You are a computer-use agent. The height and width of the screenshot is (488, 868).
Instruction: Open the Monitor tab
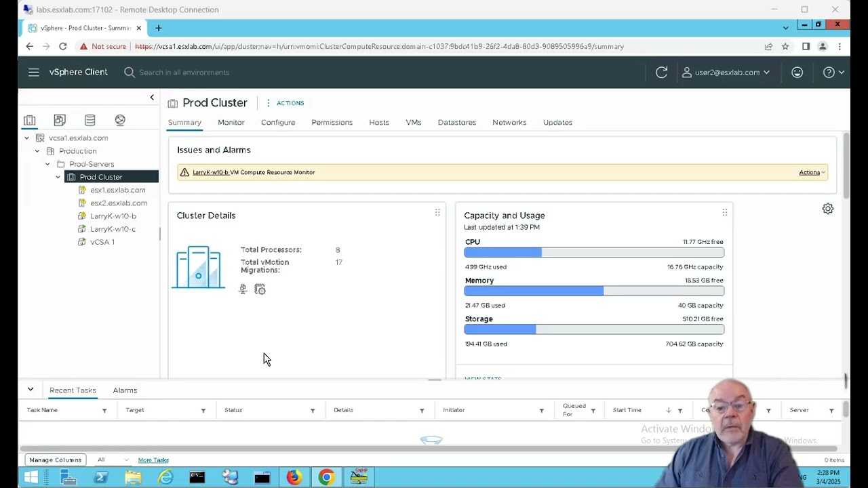(x=231, y=123)
